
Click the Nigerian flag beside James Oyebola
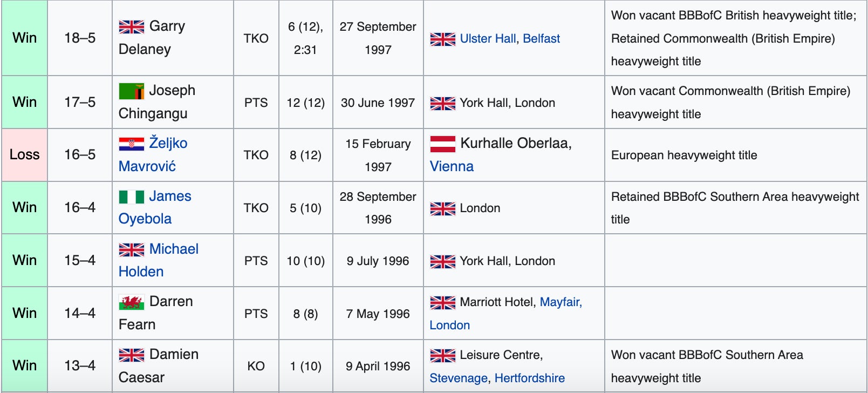(x=131, y=196)
